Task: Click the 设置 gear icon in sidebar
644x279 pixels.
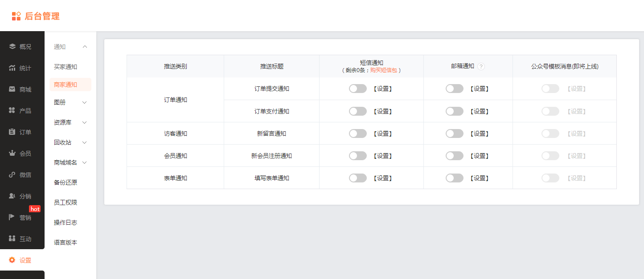Action: [x=12, y=260]
